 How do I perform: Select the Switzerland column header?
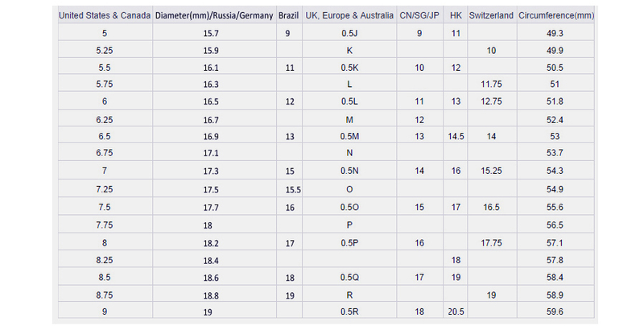[492, 15]
